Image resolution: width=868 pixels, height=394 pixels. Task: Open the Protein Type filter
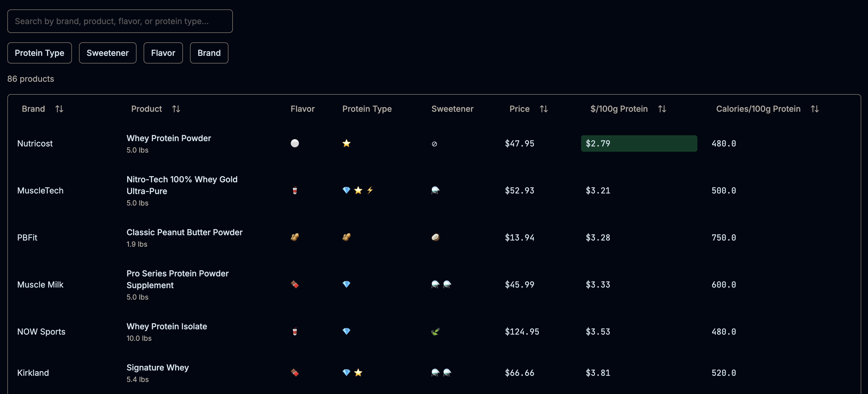coord(39,53)
